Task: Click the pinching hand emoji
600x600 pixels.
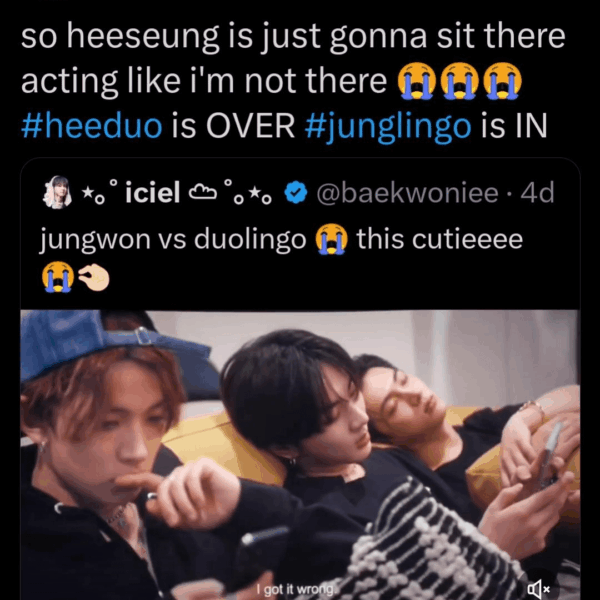Action: pyautogui.click(x=94, y=277)
